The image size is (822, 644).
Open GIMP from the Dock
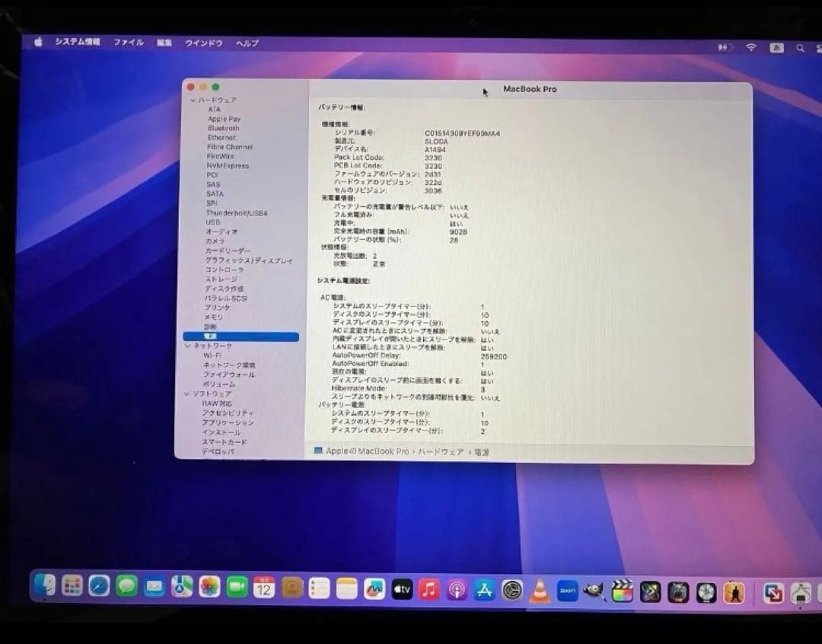594,590
